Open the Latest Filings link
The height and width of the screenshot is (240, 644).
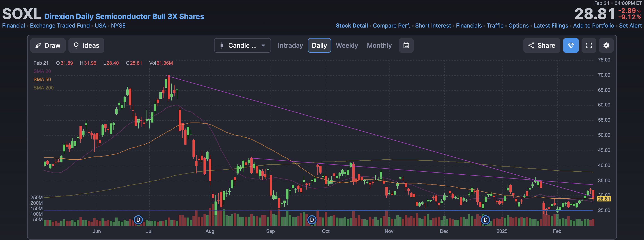click(x=551, y=25)
